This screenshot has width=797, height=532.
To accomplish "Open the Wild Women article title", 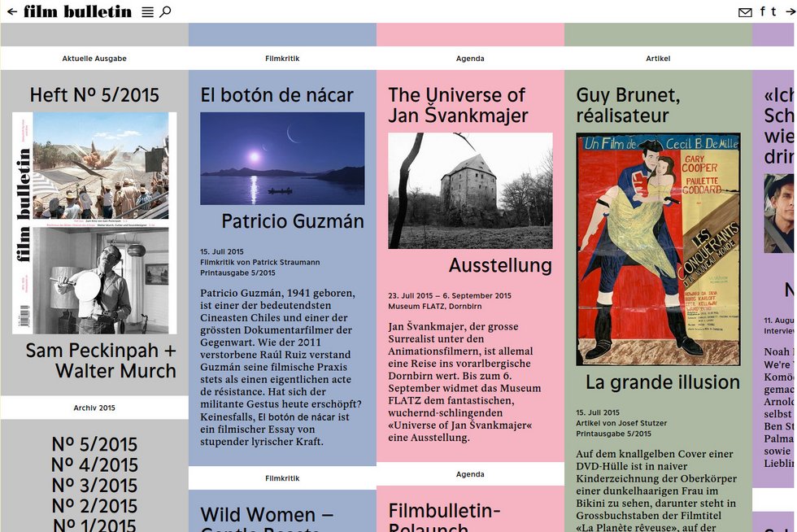I will click(x=267, y=517).
